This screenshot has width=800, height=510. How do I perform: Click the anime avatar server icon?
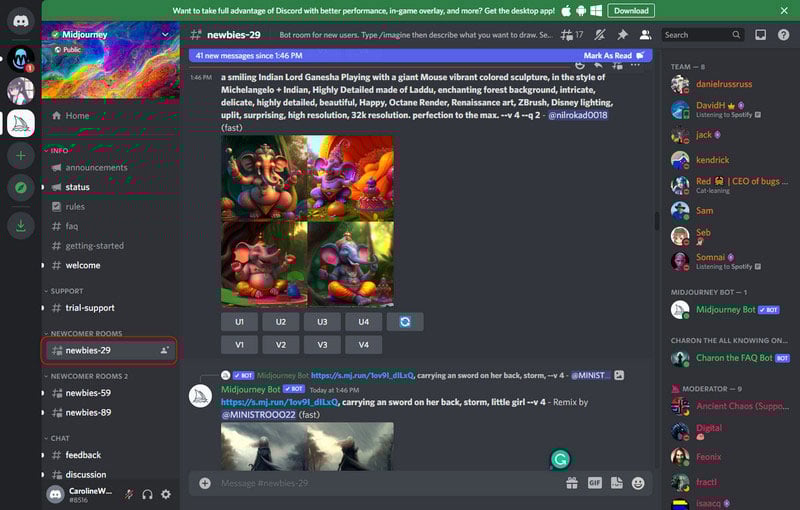pyautogui.click(x=20, y=91)
